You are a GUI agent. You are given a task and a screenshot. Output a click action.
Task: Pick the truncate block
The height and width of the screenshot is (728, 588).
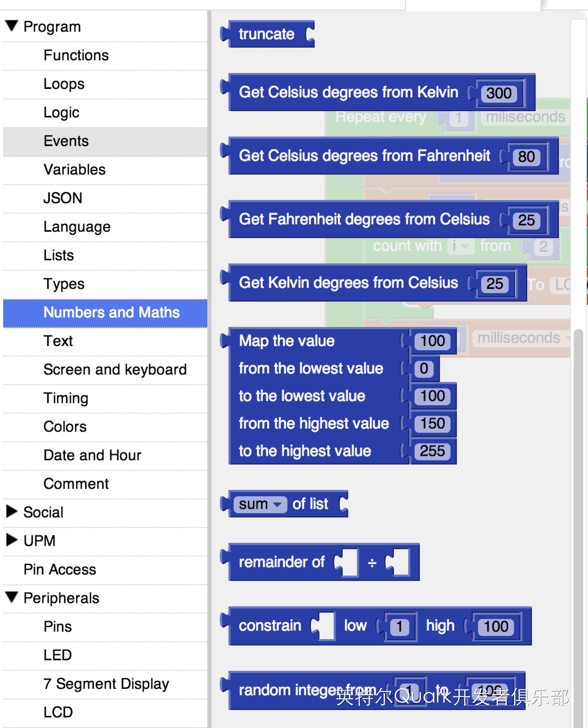[266, 34]
